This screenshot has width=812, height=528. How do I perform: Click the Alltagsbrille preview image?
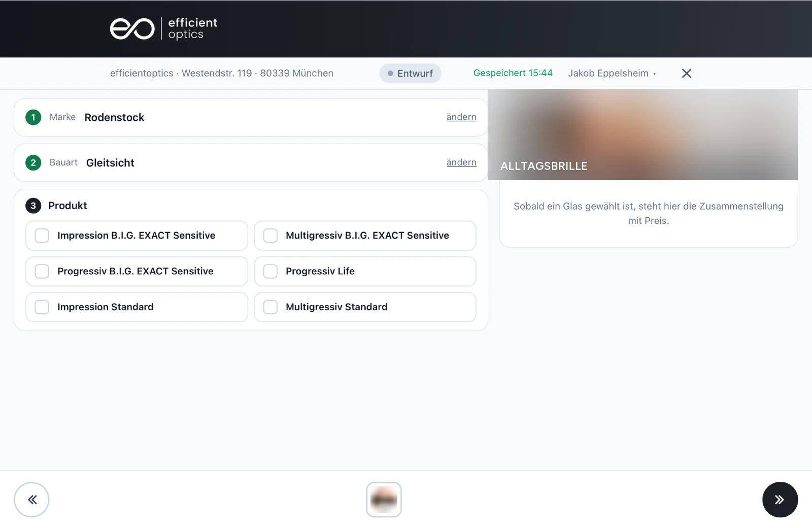tap(642, 135)
